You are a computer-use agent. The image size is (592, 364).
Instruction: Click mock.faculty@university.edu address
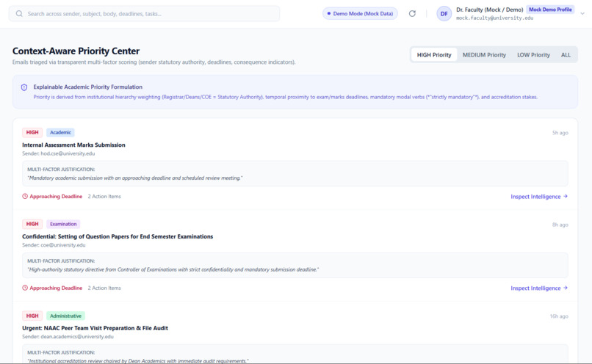tap(494, 18)
